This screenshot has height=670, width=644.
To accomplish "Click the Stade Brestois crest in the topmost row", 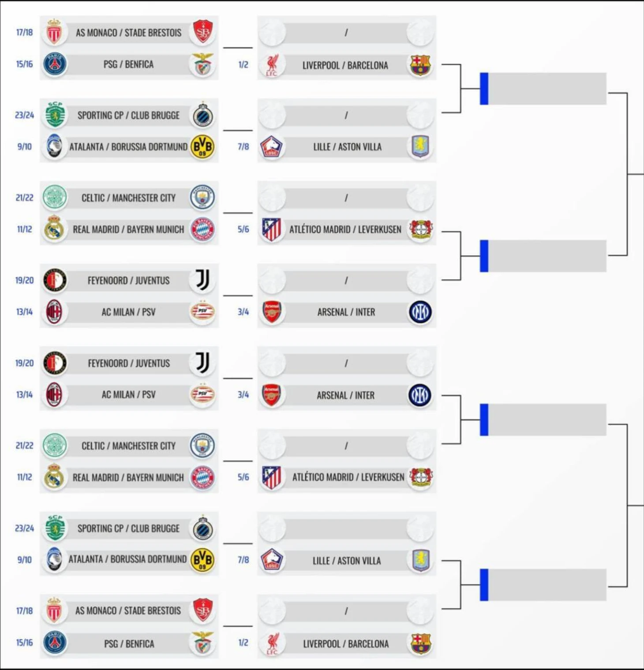I will pyautogui.click(x=203, y=32).
